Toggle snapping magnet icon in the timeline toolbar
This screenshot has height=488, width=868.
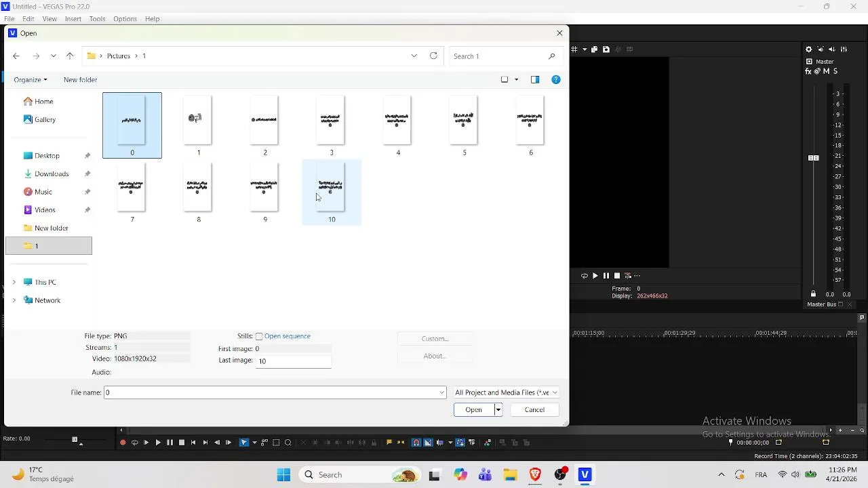tap(416, 443)
